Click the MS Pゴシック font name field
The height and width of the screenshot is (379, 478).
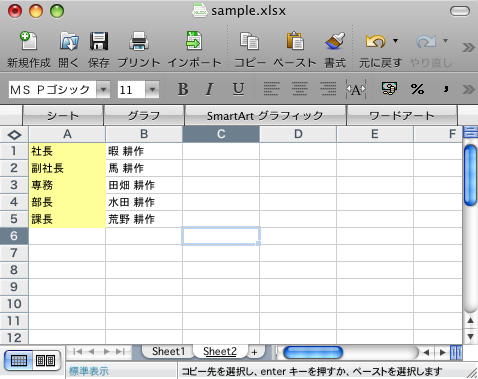52,89
